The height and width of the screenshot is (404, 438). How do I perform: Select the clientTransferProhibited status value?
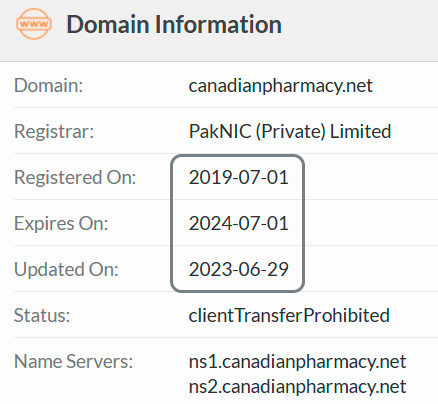289,315
